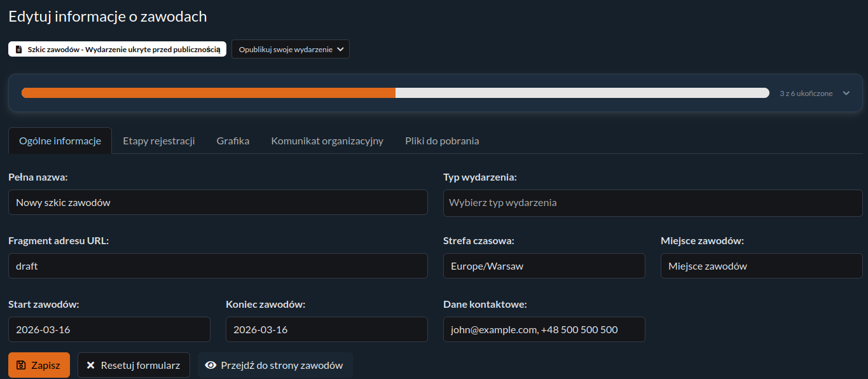Select the Ogólne informacje tab
Viewport: 868px width, 379px height.
60,141
